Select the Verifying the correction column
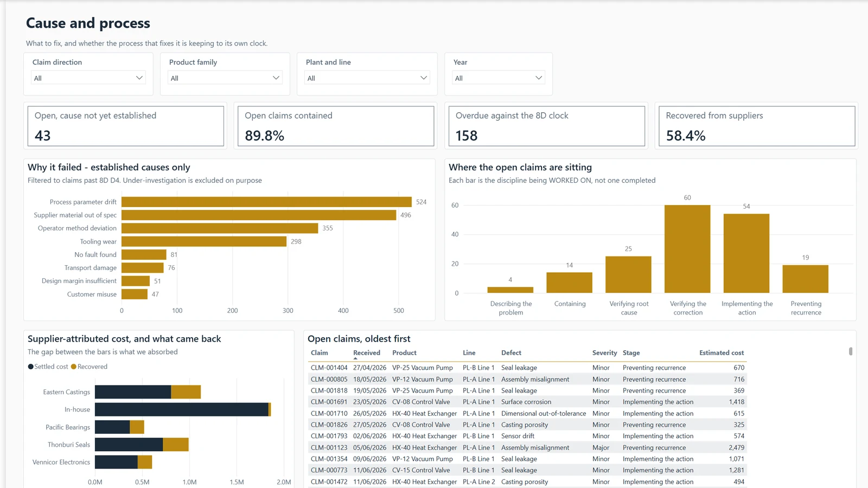The width and height of the screenshot is (868, 488). (x=687, y=249)
